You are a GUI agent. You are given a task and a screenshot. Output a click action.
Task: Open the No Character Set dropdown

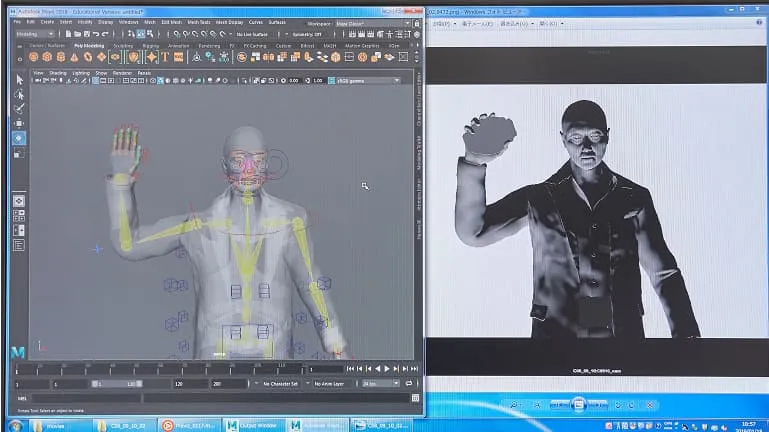281,383
